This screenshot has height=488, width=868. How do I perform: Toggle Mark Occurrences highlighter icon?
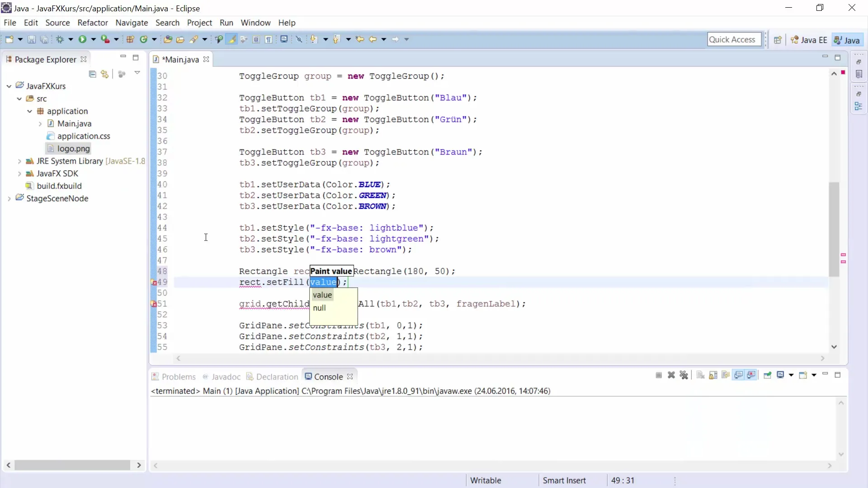tap(232, 40)
